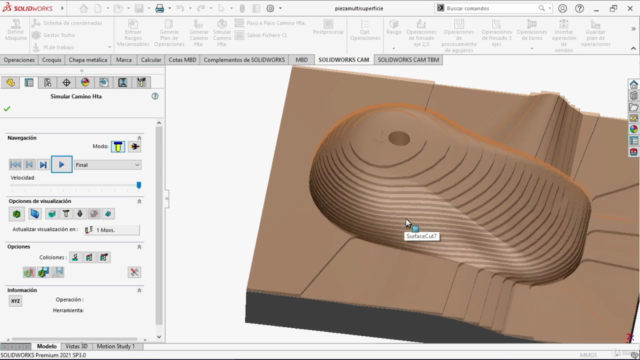Open the search options dropdown arrow

click(550, 8)
